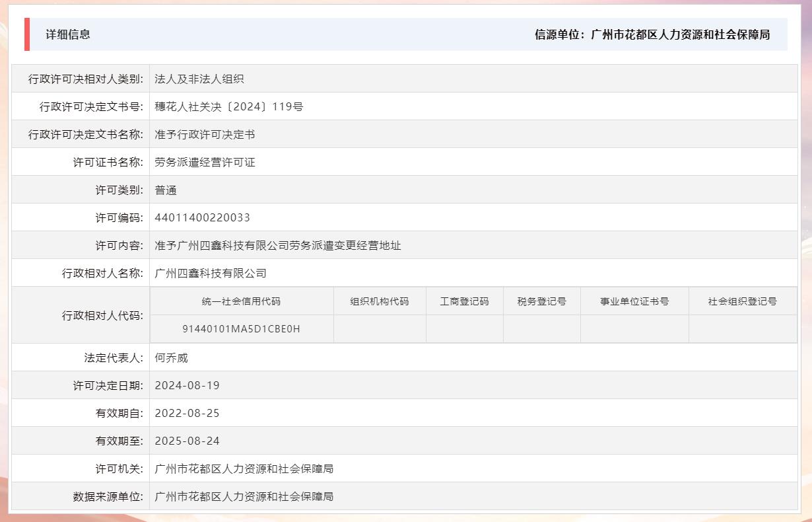Image resolution: width=812 pixels, height=522 pixels.
Task: Click the 统一社会信用代码 column header
Action: pyautogui.click(x=242, y=301)
